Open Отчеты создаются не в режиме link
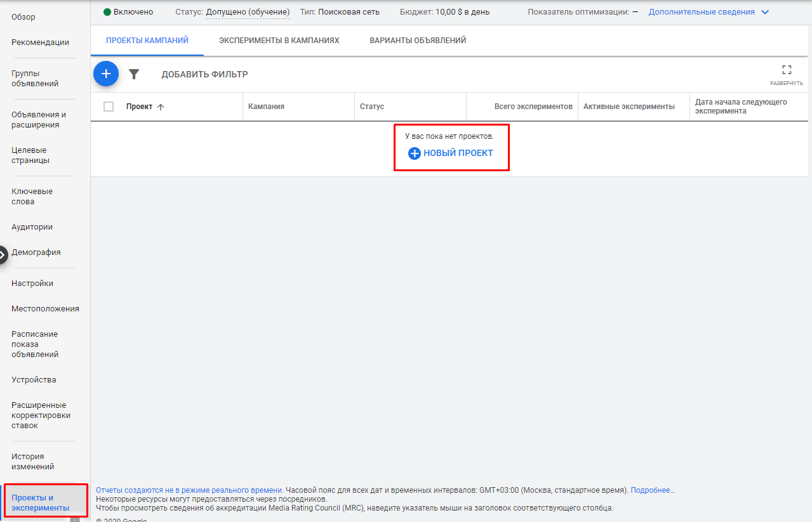 point(189,490)
